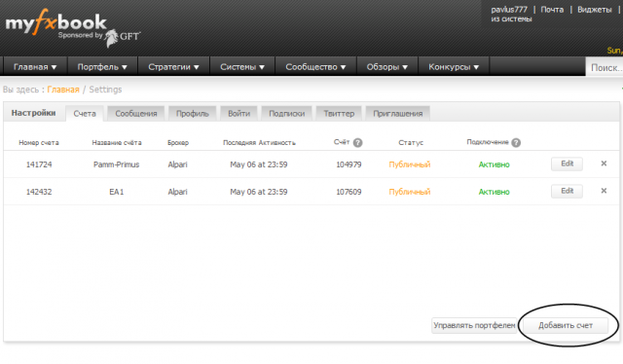623x364 pixels.
Task: Open the Обзоры dropdown menu
Action: click(x=387, y=67)
